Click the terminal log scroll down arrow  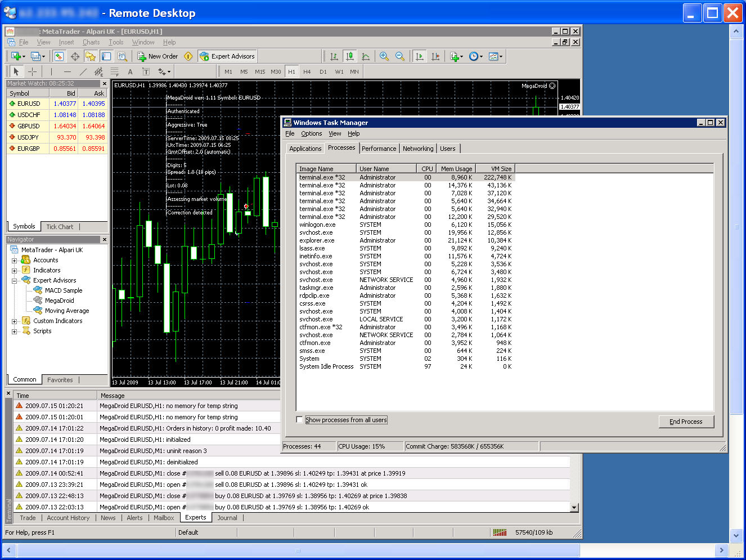coord(574,508)
